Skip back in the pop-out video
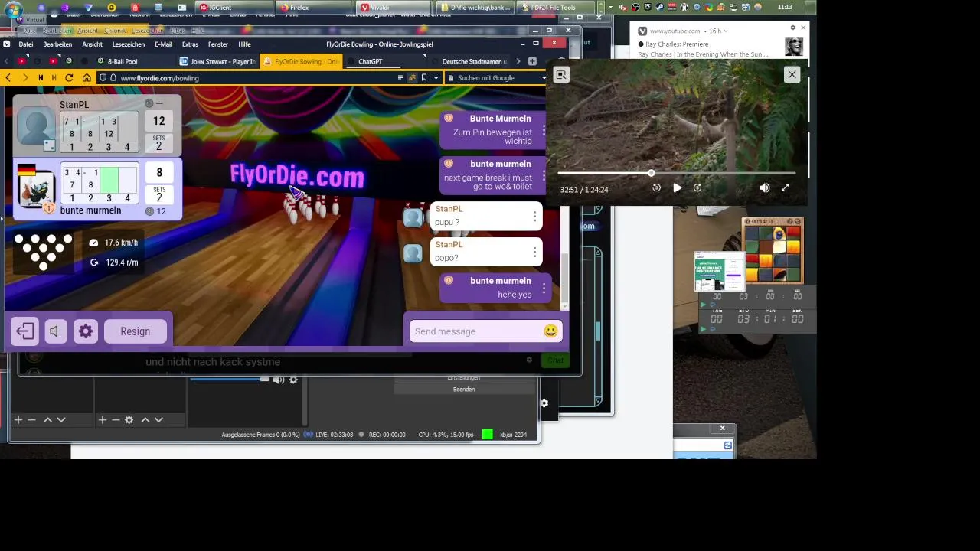 pos(656,187)
